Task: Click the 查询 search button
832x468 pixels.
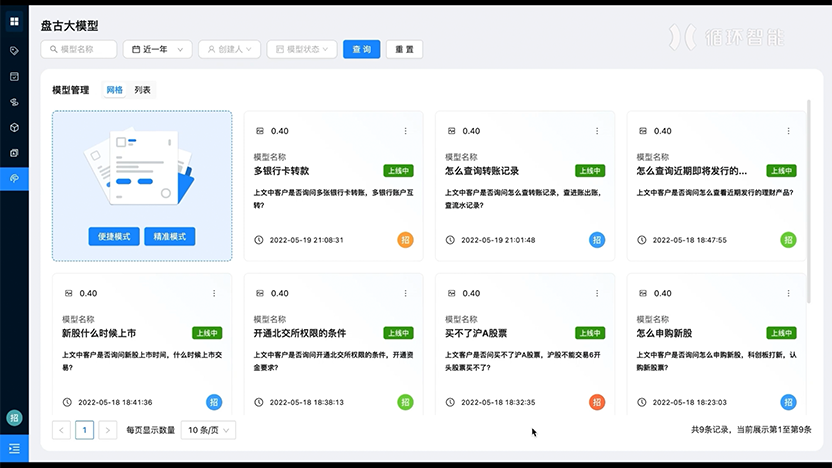Action: click(x=361, y=49)
